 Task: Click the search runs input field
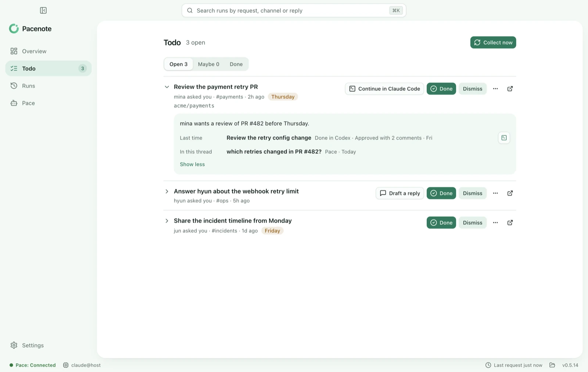click(294, 11)
